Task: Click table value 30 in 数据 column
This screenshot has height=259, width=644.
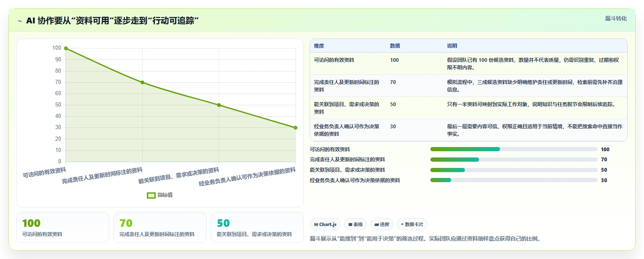Action: [393, 127]
